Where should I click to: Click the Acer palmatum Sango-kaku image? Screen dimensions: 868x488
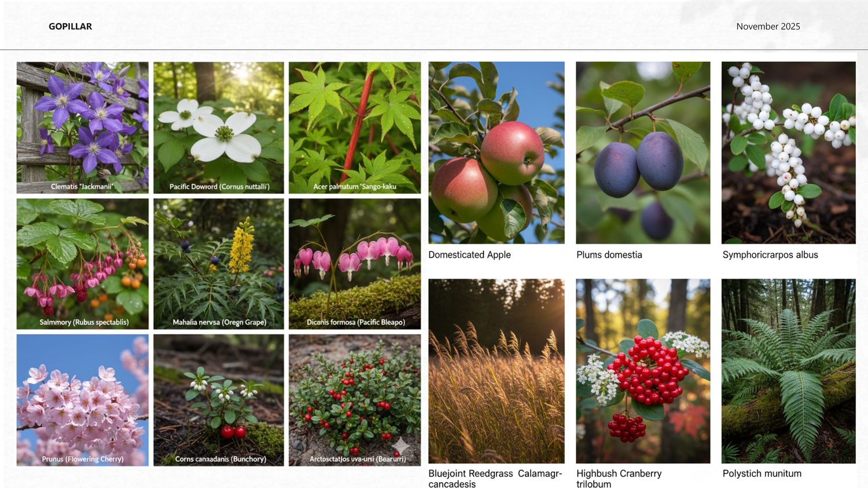tap(355, 128)
